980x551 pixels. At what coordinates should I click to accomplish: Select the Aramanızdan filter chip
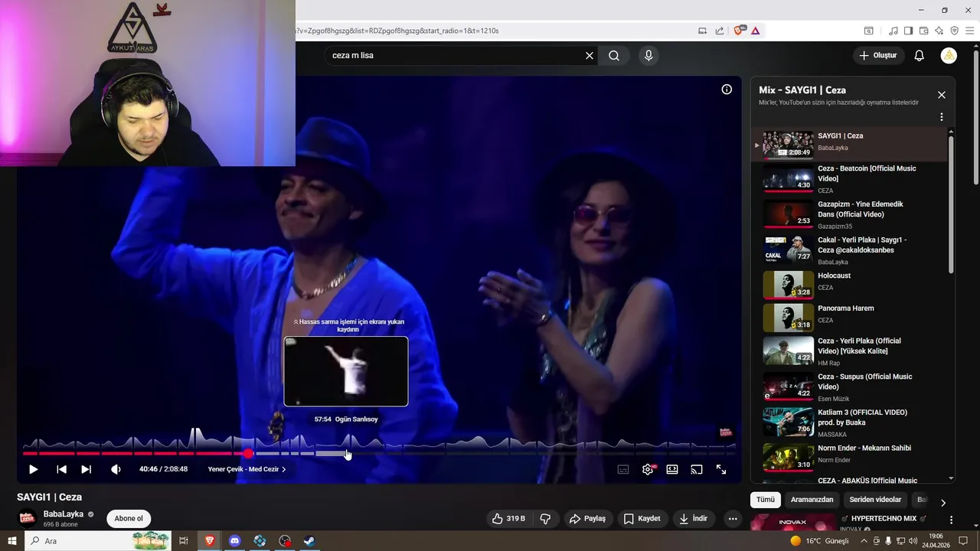click(x=812, y=500)
